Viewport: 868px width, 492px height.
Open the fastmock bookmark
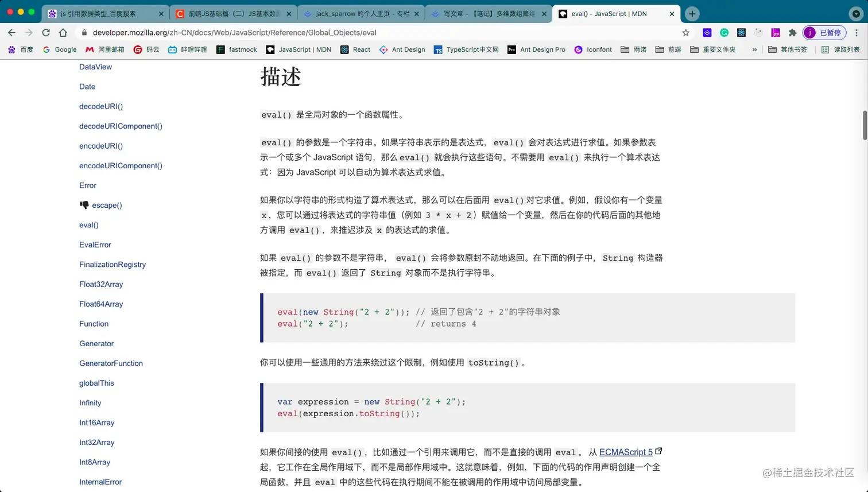click(237, 50)
